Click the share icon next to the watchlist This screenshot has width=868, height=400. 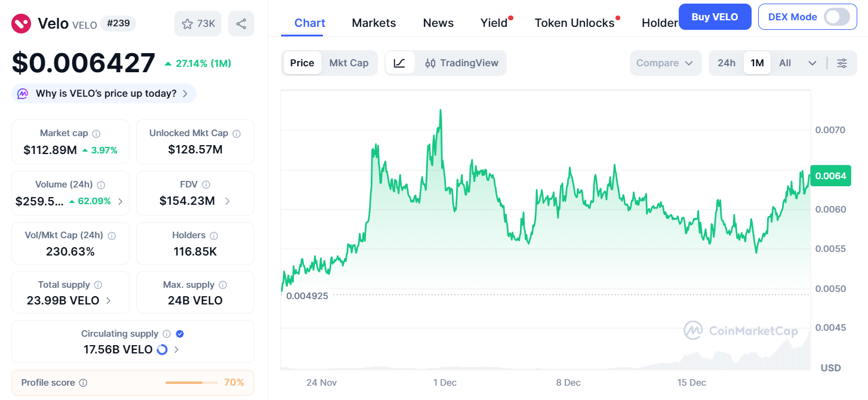click(241, 24)
